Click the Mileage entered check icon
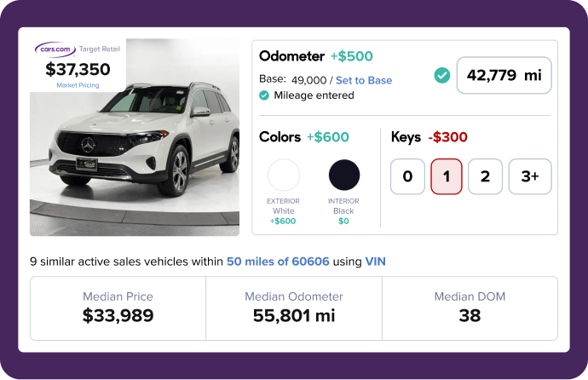This screenshot has width=588, height=380. [x=264, y=95]
